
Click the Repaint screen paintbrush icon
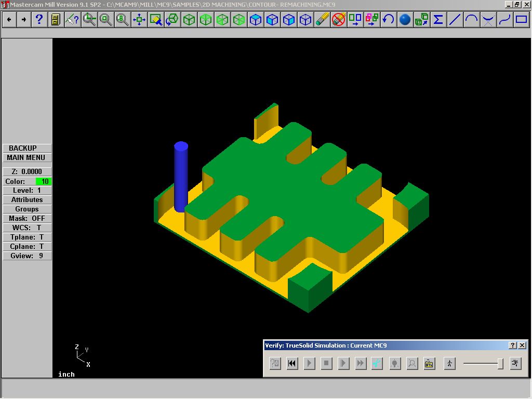(x=156, y=20)
